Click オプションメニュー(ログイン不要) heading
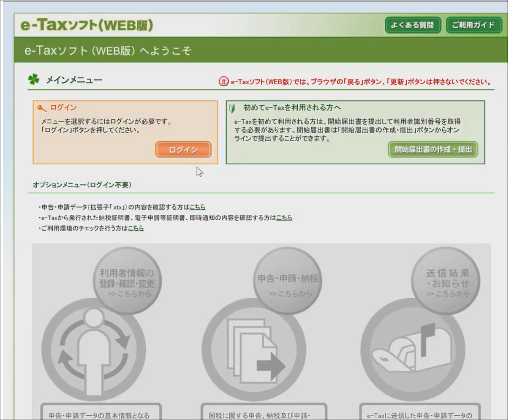This screenshot has height=420, width=508. 82,185
